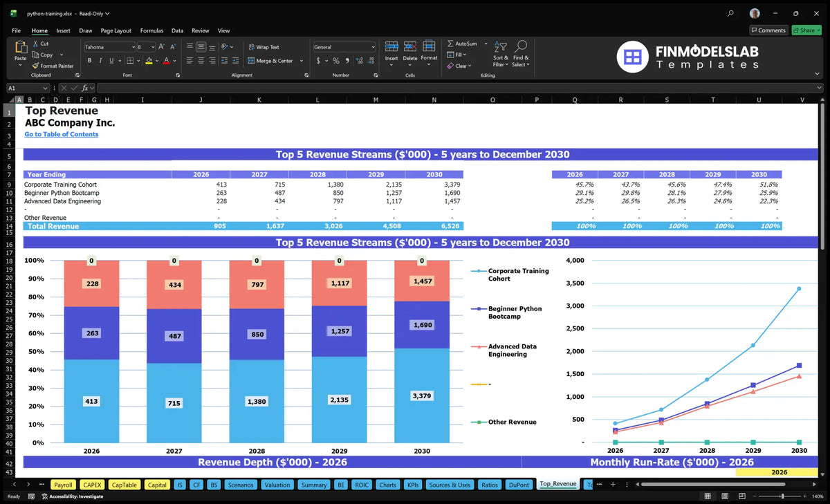Align text left
Image resolution: width=830 pixels, height=504 pixels.
pos(190,61)
